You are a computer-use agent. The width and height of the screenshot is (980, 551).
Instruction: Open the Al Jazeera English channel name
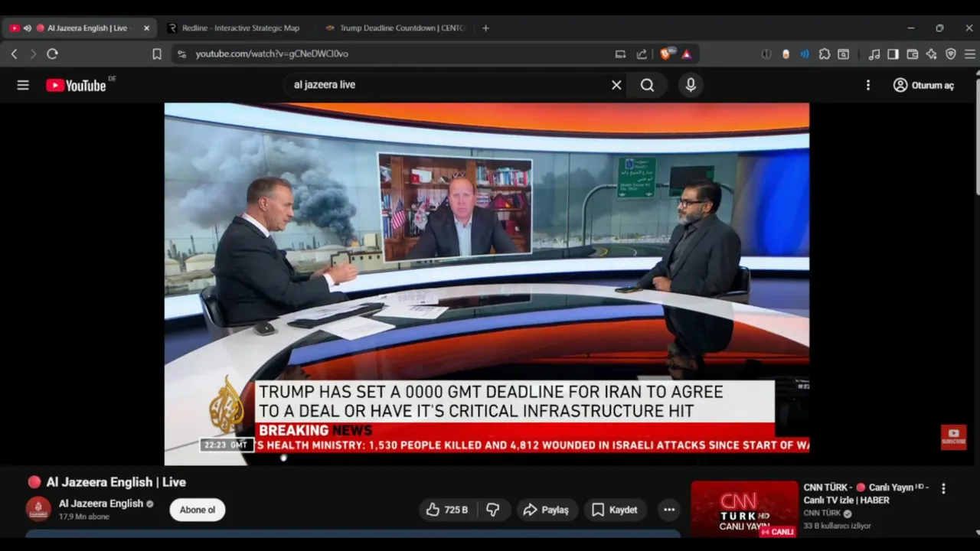[101, 504]
